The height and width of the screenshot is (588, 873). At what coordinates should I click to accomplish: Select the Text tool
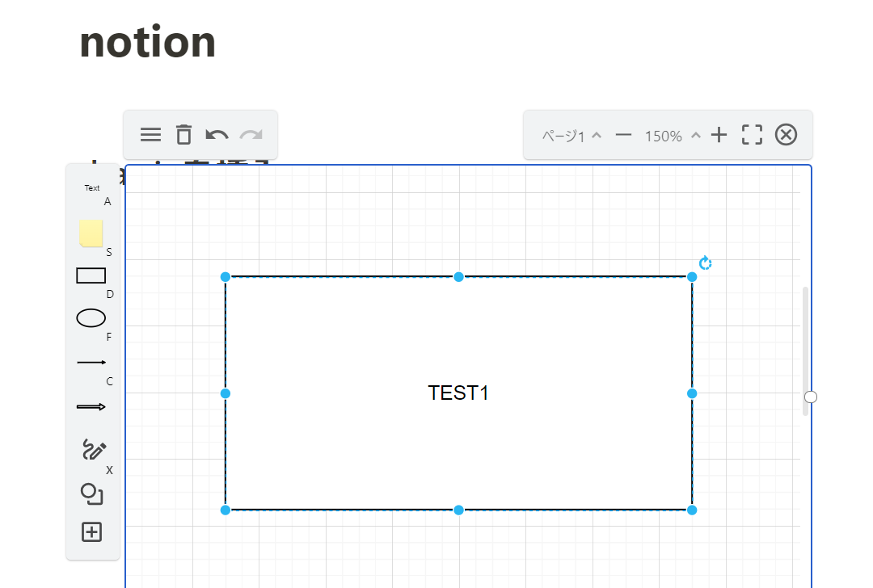92,188
